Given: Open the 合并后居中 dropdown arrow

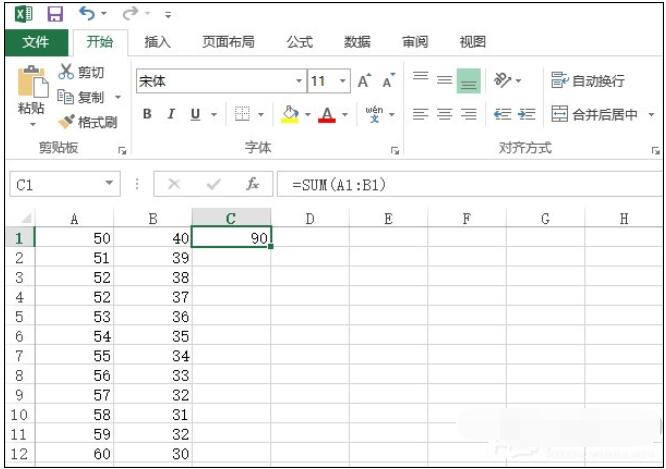Looking at the screenshot, I should (651, 114).
